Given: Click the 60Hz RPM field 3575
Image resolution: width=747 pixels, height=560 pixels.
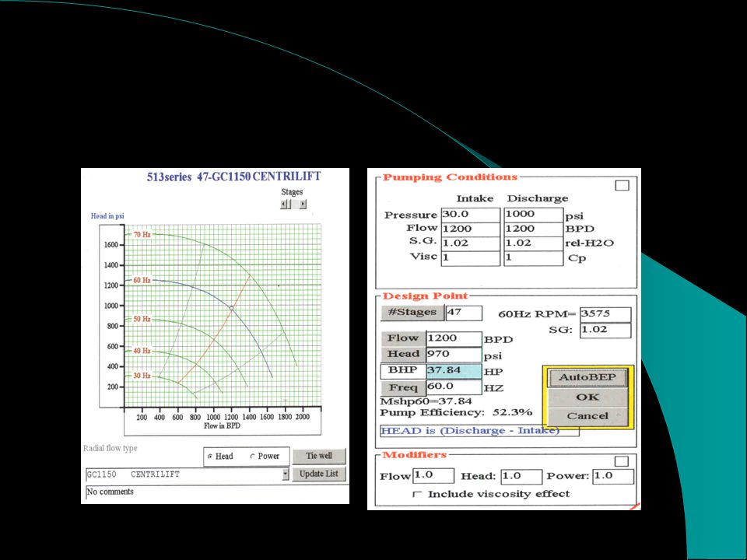Looking at the screenshot, I should [x=605, y=314].
